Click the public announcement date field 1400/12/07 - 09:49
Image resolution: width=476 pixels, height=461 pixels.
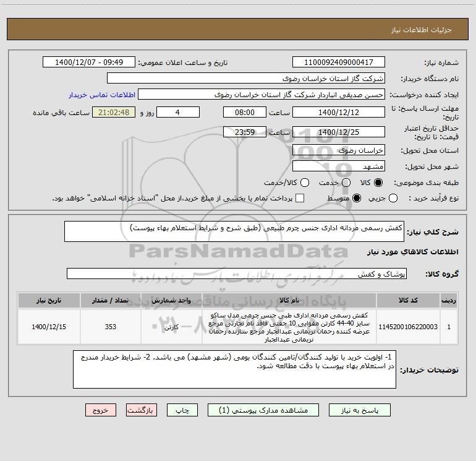pyautogui.click(x=89, y=62)
